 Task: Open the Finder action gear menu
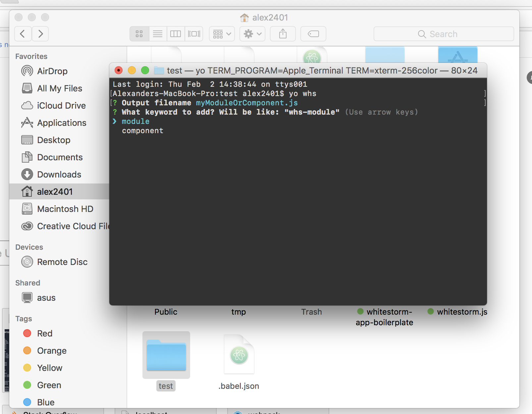(x=252, y=34)
